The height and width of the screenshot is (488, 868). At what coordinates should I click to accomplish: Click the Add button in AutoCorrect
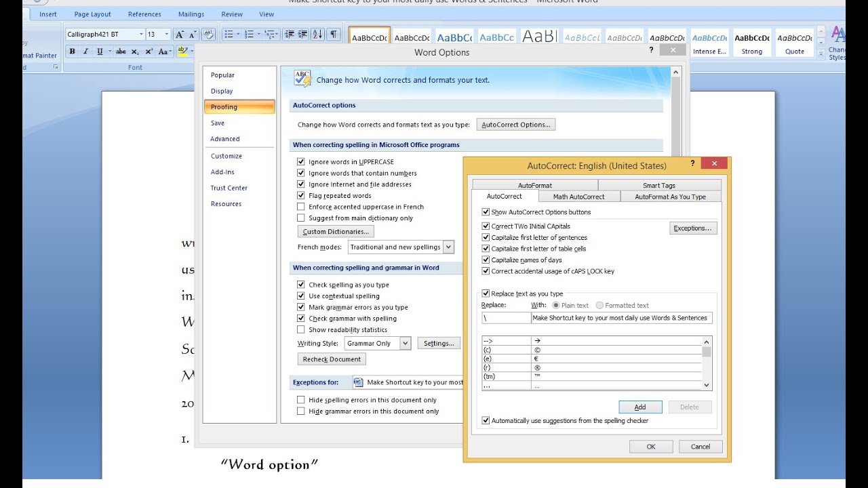[x=640, y=407]
